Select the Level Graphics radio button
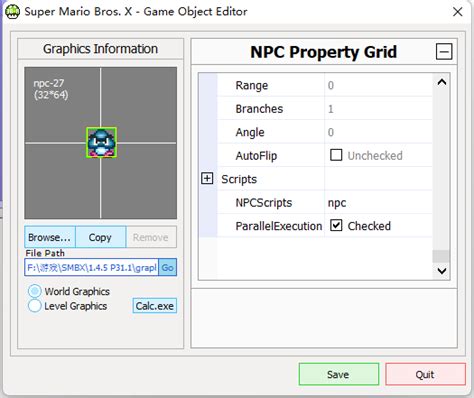Screen dimensions: 474x398 35,306
